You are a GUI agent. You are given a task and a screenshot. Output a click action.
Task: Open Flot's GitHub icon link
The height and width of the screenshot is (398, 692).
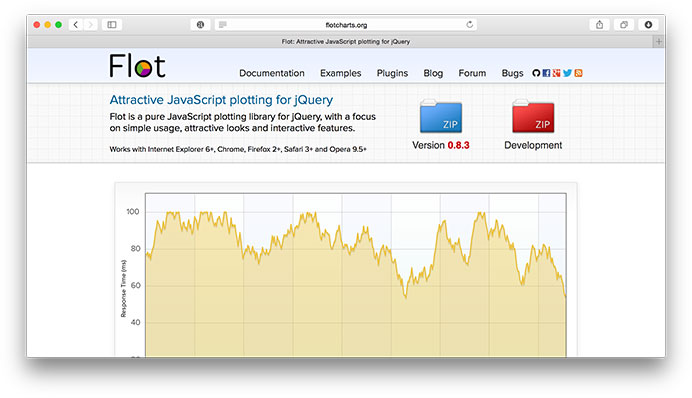pyautogui.click(x=536, y=73)
